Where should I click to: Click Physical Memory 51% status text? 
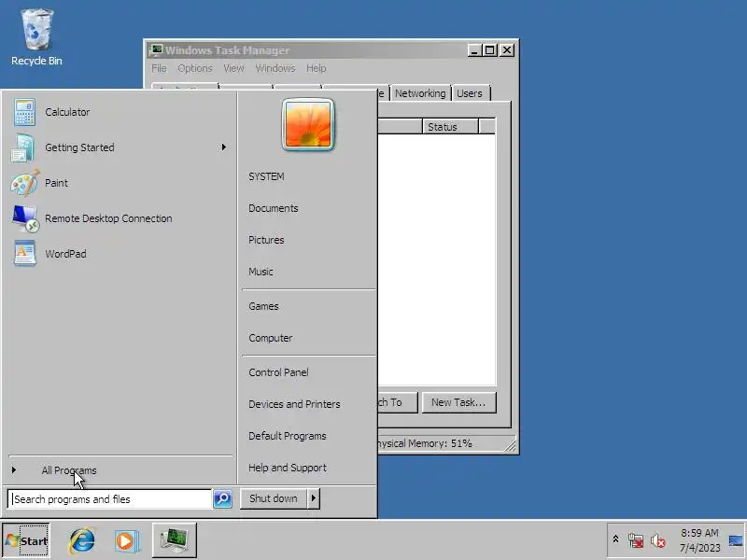click(x=424, y=443)
